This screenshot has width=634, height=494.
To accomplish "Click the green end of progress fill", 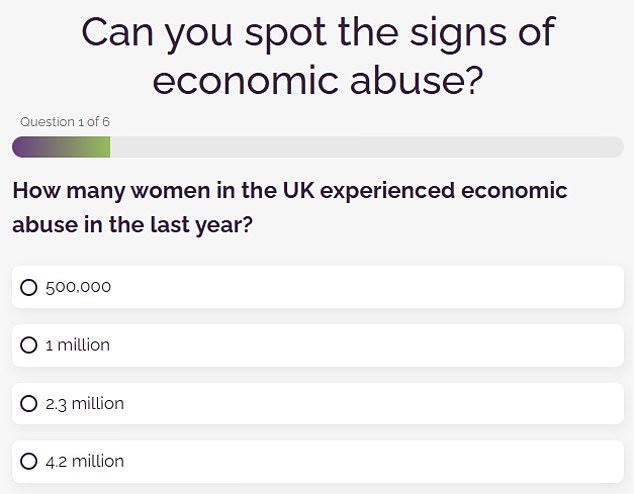I will click(102, 147).
